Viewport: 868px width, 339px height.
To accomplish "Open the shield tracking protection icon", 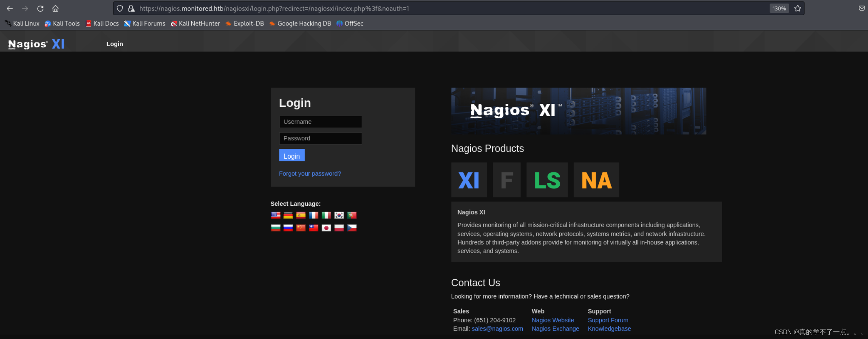I will (x=120, y=8).
